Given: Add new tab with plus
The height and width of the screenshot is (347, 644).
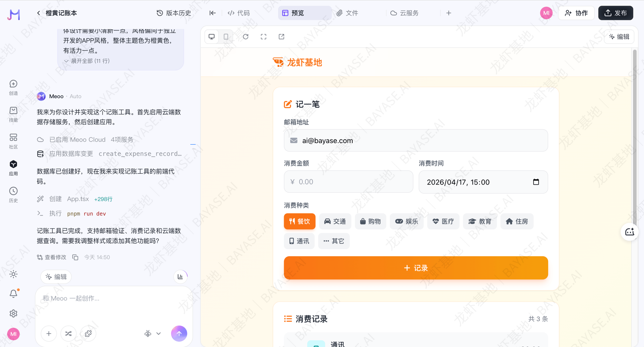Looking at the screenshot, I should pyautogui.click(x=449, y=13).
